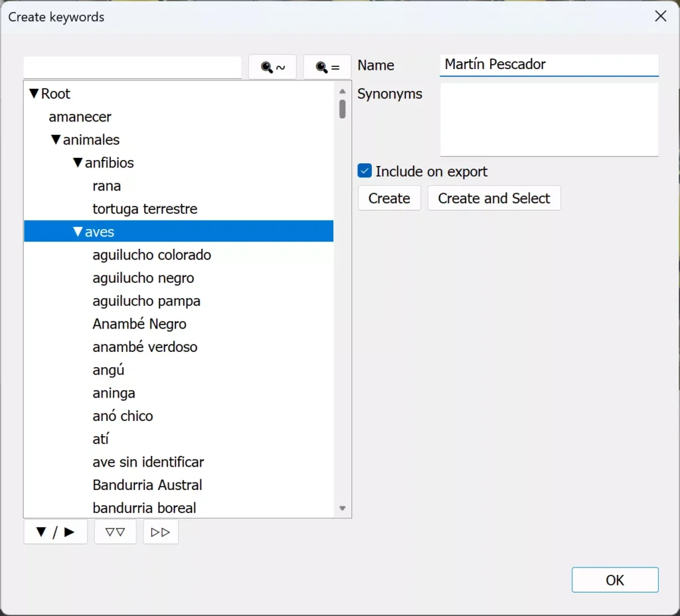Select Bandurria Austral keyword
The image size is (680, 616).
(147, 485)
